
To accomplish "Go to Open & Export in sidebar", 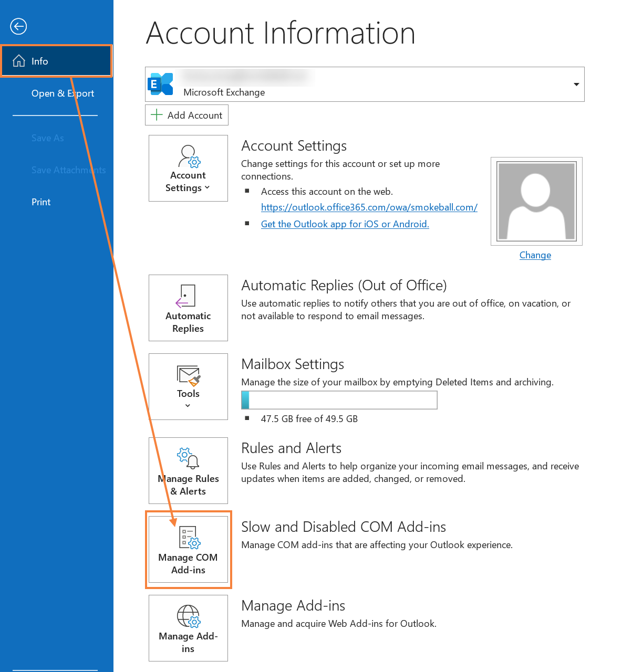I will pyautogui.click(x=63, y=93).
